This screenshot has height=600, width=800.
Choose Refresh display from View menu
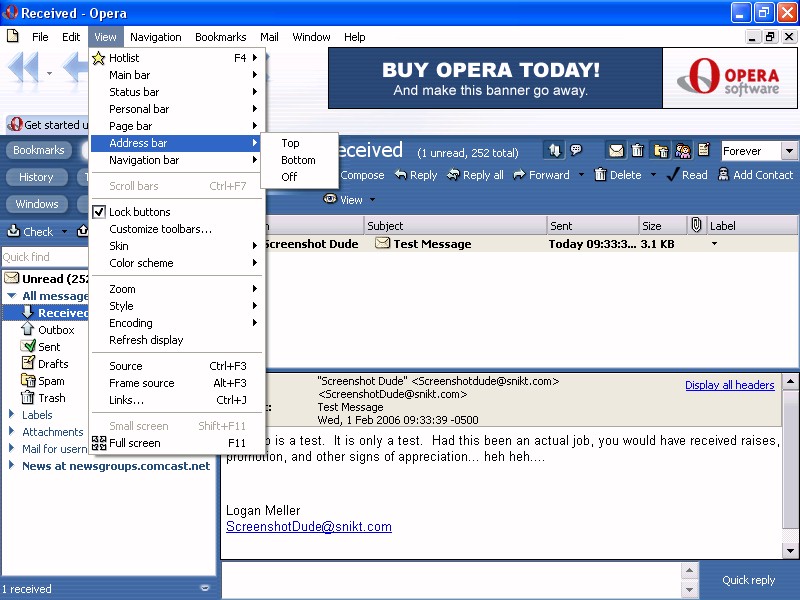tap(146, 340)
